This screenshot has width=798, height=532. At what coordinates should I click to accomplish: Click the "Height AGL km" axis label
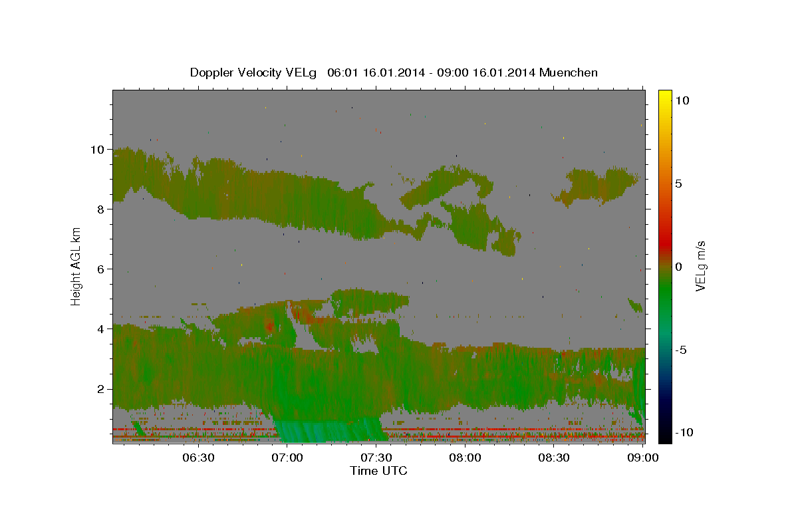pos(76,266)
